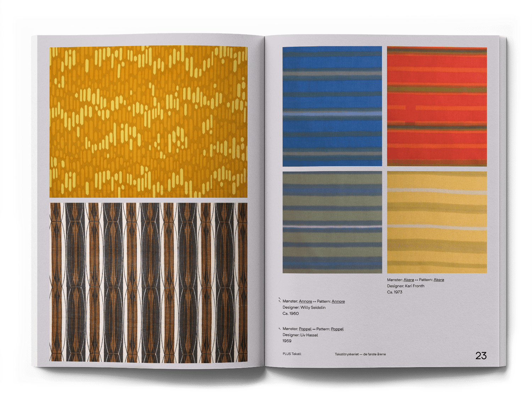
Task: Select the yellow striped textile swatch
Action: [437, 222]
